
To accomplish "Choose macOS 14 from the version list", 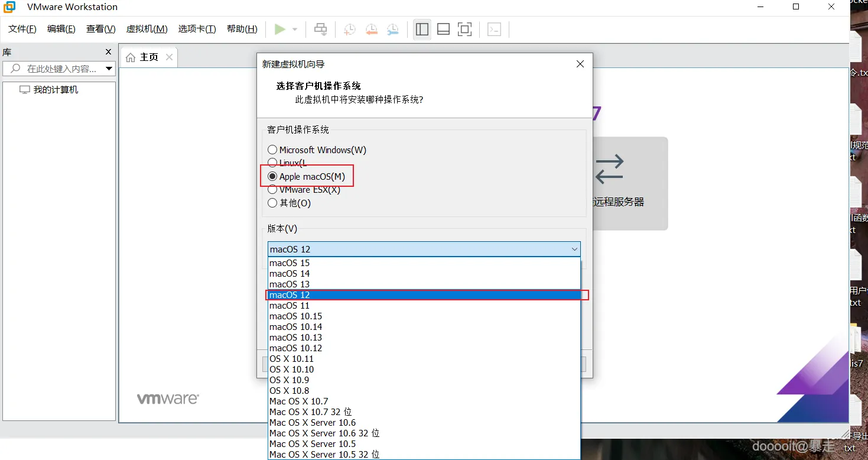I will (x=424, y=274).
